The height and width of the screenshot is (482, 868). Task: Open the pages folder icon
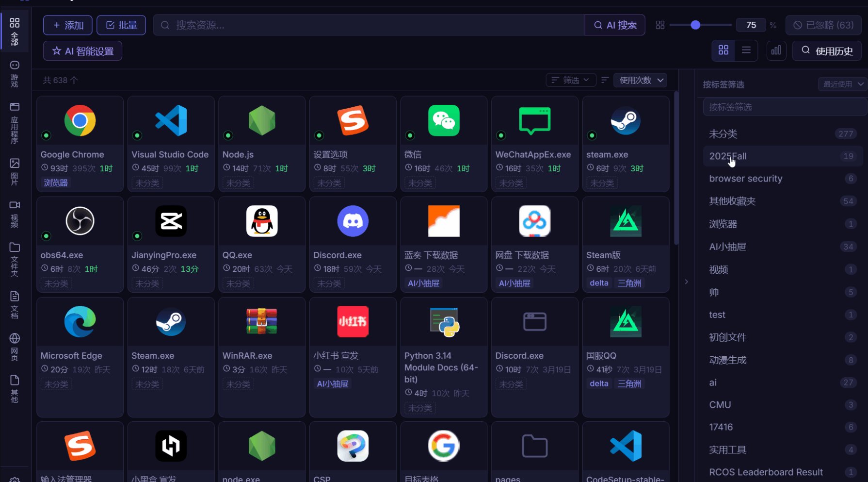coord(535,446)
